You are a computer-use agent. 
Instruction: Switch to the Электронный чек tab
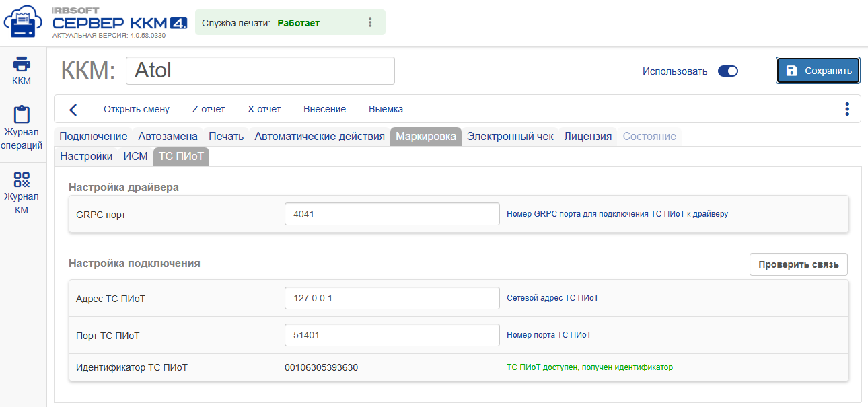pyautogui.click(x=510, y=137)
